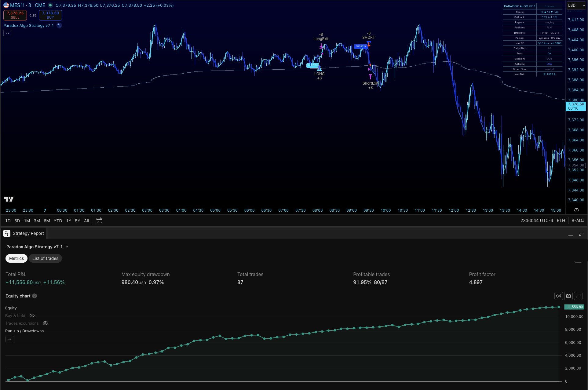Select the 1D time range
Viewport: 588px width, 390px height.
pyautogui.click(x=8, y=221)
